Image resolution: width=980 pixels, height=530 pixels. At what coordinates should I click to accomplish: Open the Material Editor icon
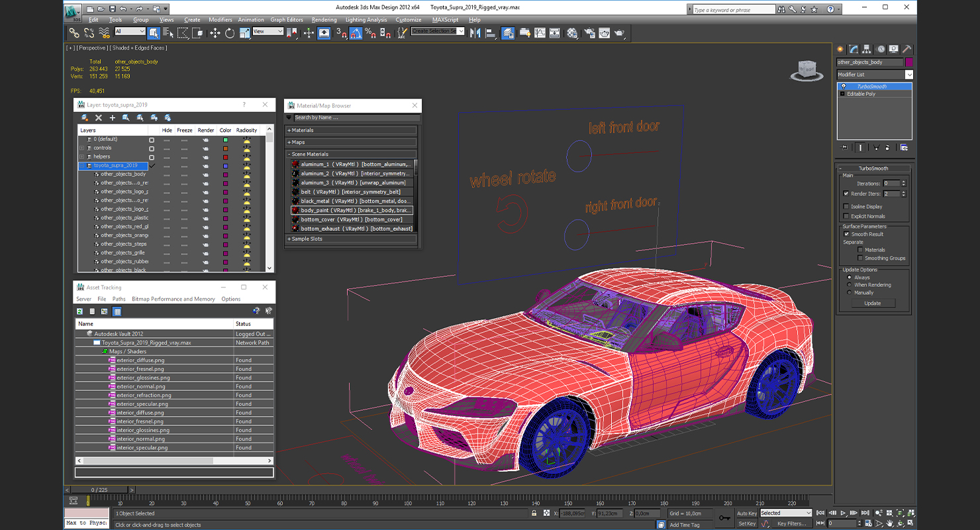click(573, 32)
